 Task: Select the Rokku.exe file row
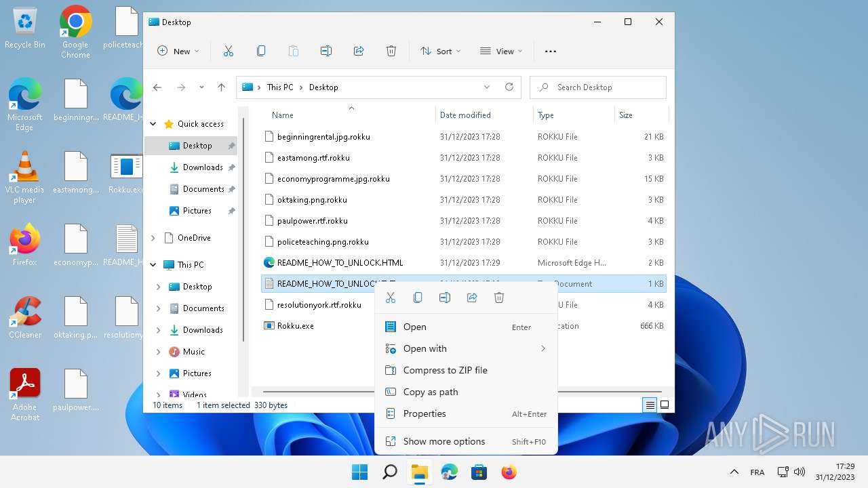tap(464, 326)
